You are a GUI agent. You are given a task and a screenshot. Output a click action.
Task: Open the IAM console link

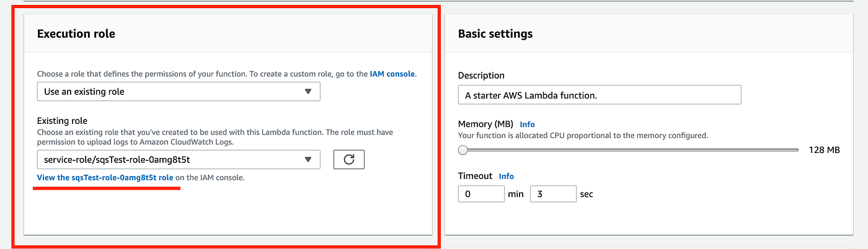coord(392,74)
